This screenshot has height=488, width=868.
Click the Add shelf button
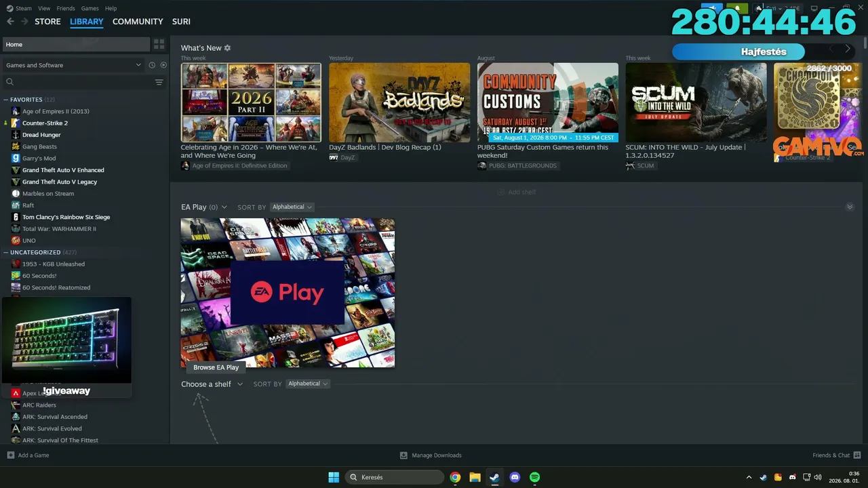point(517,192)
